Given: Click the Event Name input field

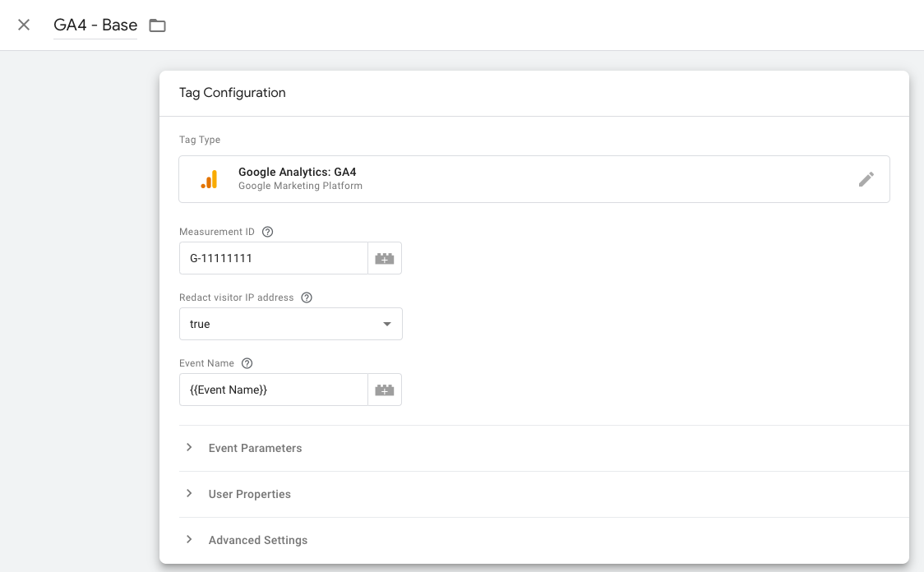Looking at the screenshot, I should [274, 390].
